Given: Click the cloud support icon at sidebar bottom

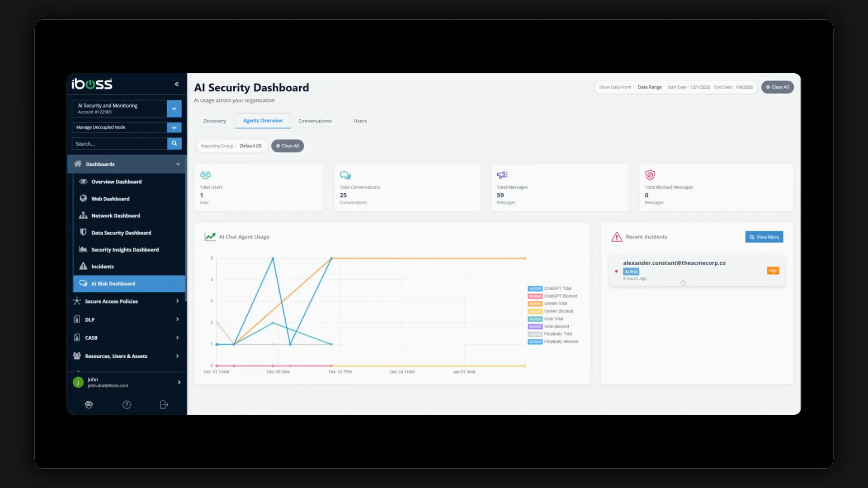Looking at the screenshot, I should click(89, 405).
